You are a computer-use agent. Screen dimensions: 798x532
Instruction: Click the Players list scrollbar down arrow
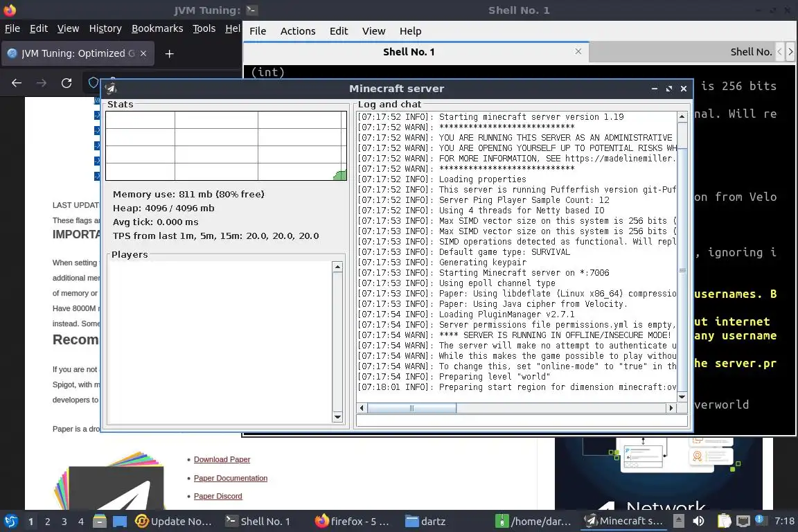337,417
